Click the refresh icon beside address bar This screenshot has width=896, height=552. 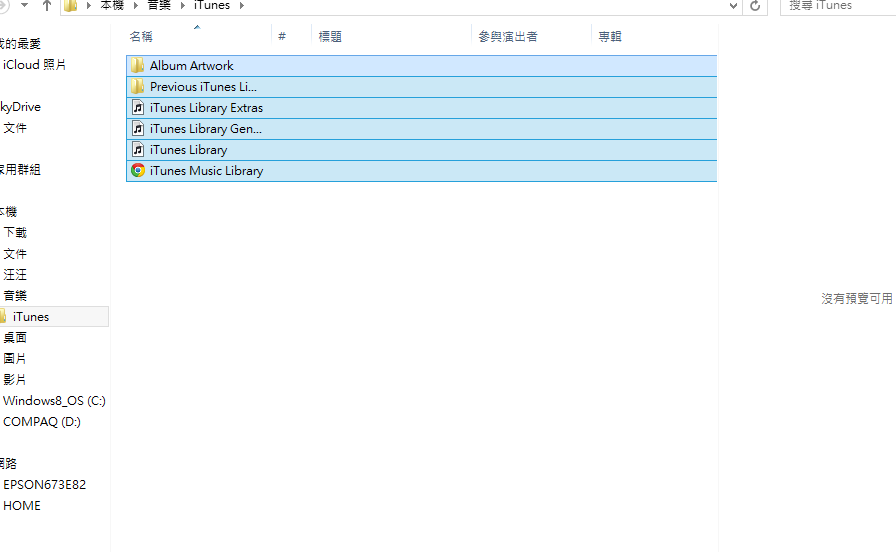pyautogui.click(x=755, y=6)
